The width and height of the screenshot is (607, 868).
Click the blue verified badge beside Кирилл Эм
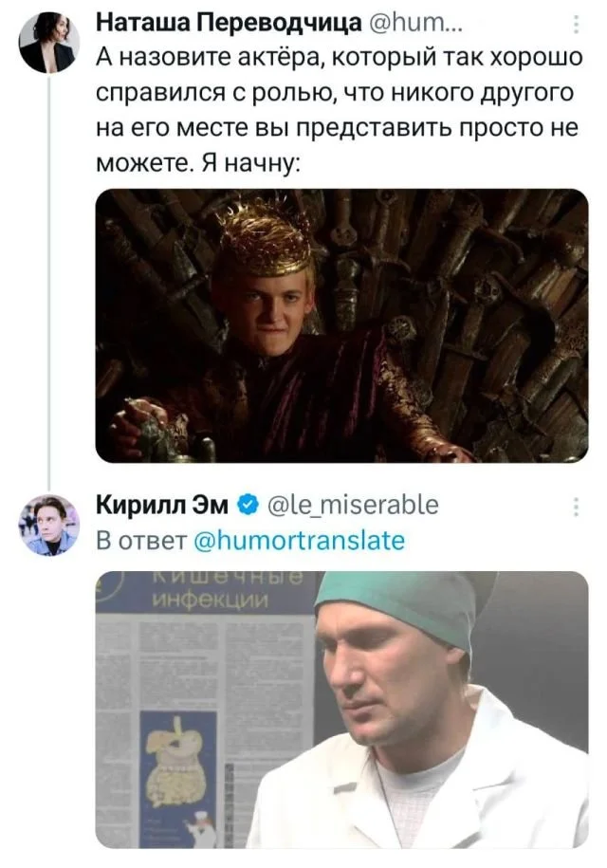coord(243,505)
